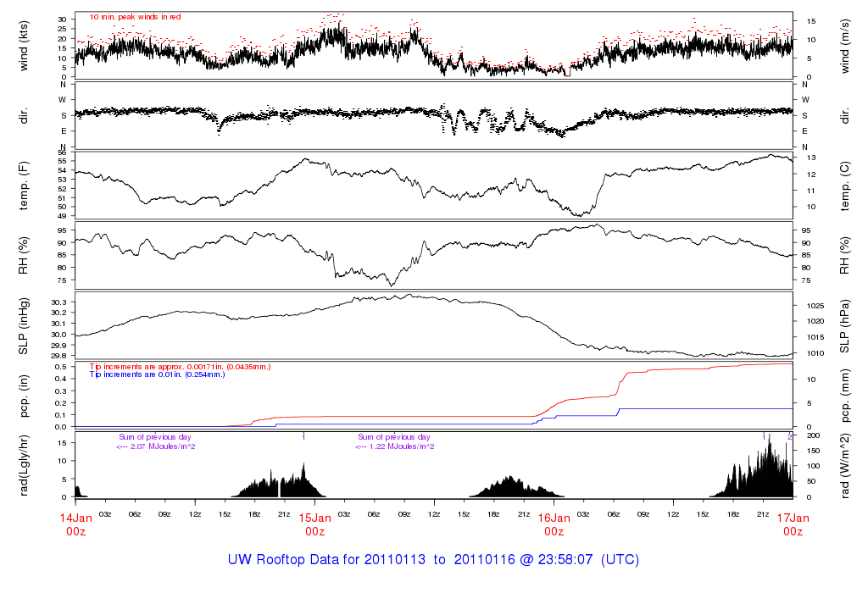The width and height of the screenshot is (868, 593).
Task: Click the 'rad (W/m^2)' right axis label
Action: [845, 466]
